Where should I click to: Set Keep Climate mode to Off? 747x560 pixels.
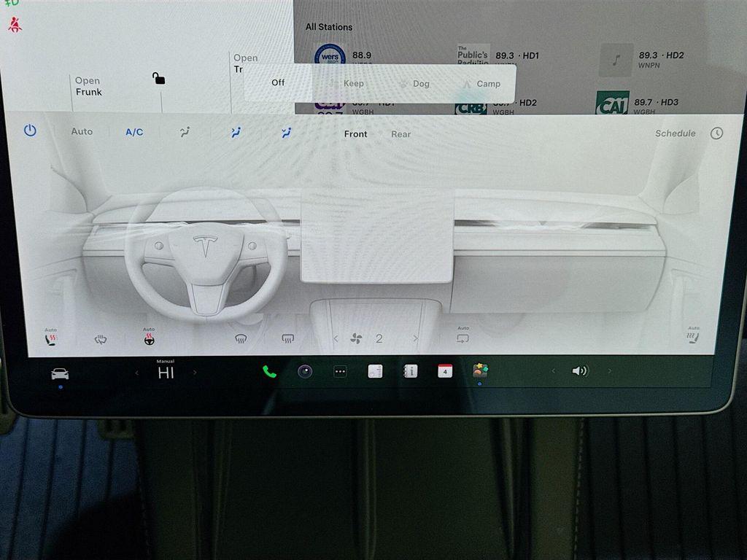pyautogui.click(x=277, y=82)
